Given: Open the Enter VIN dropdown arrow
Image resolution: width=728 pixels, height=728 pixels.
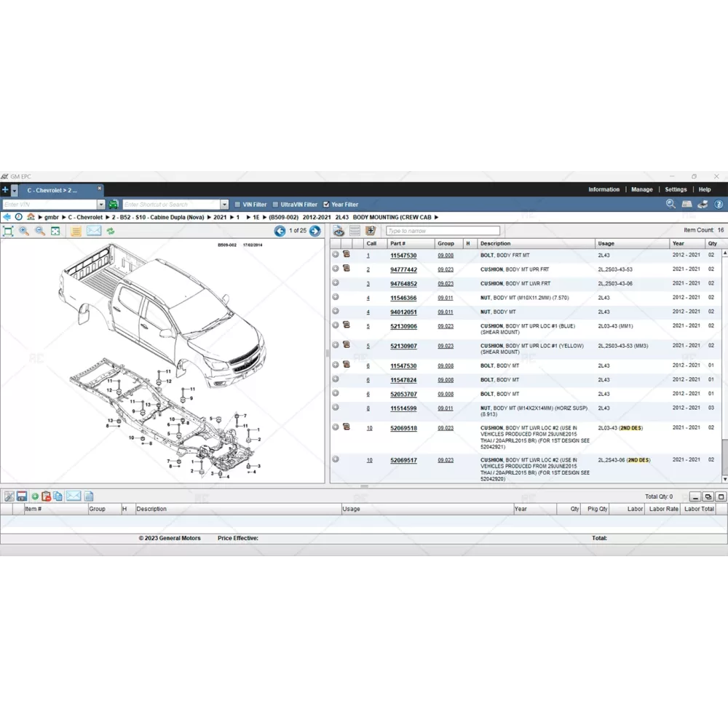Looking at the screenshot, I should [x=101, y=205].
